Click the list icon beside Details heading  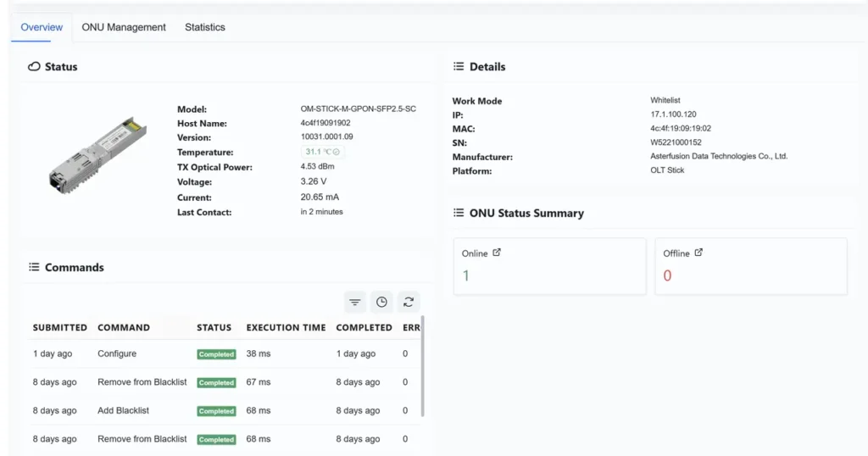[x=459, y=66]
